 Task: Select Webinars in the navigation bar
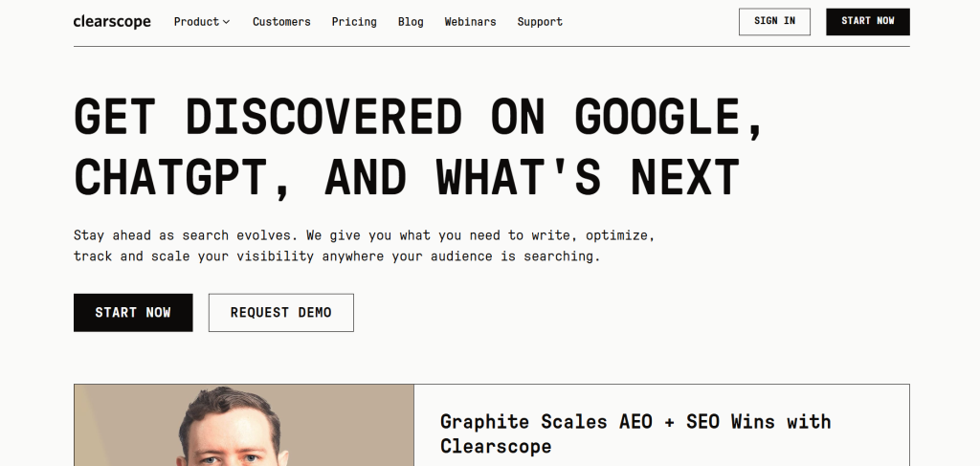point(470,22)
